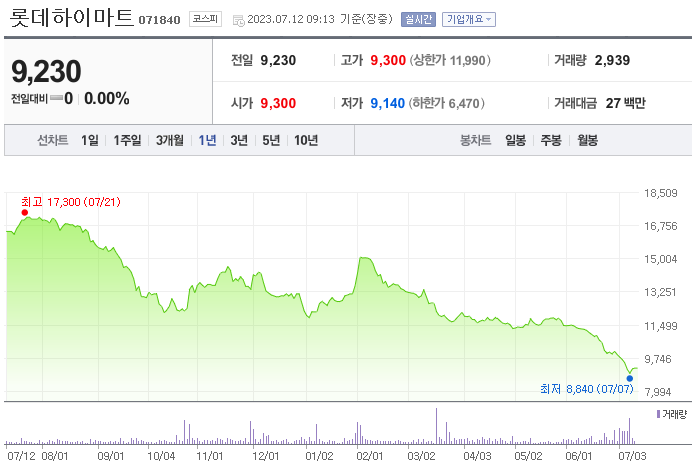Click the 13,251 y-axis label

661,292
